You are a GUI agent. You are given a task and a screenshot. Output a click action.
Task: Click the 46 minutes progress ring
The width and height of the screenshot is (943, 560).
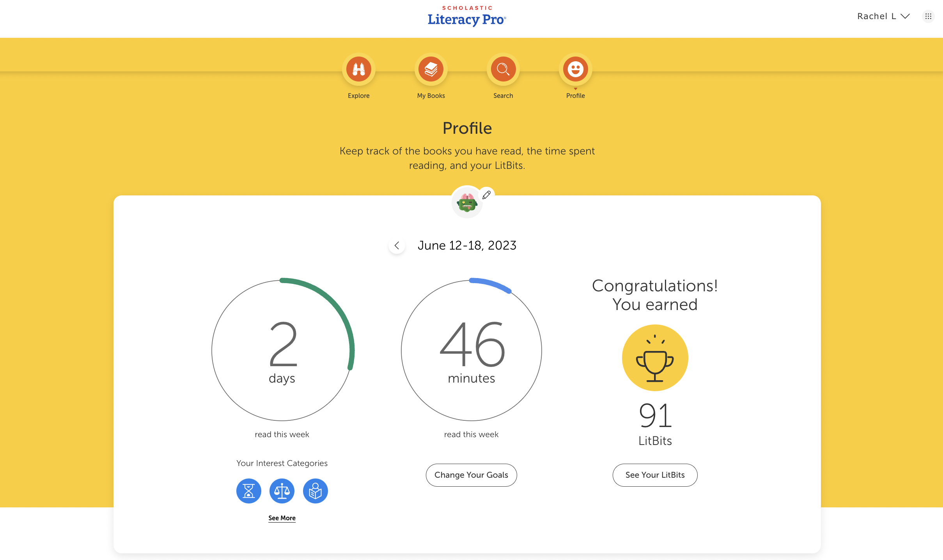click(471, 350)
